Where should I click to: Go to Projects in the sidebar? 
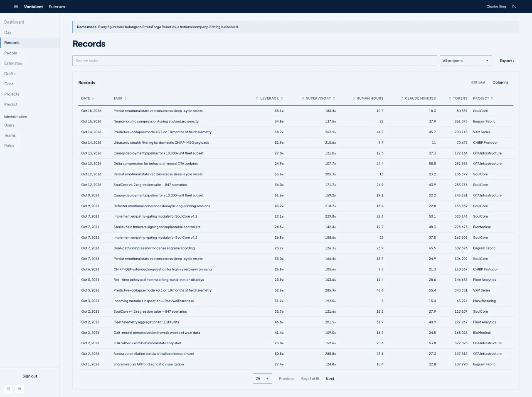pyautogui.click(x=12, y=94)
